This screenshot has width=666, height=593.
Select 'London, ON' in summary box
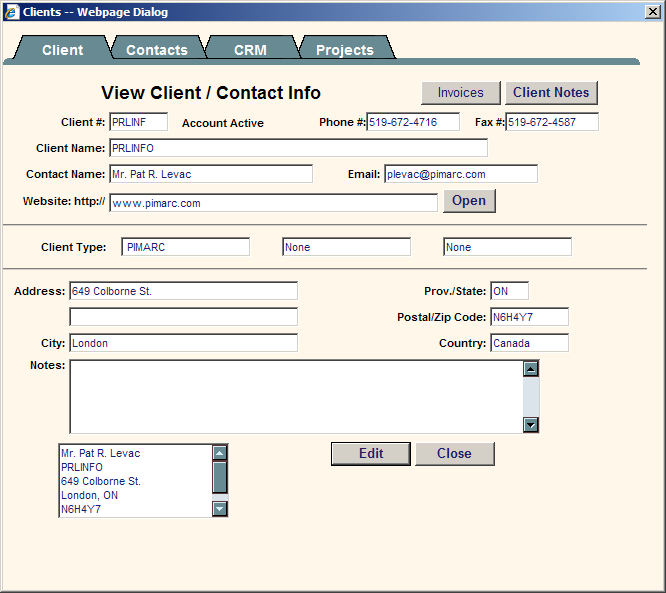point(89,495)
